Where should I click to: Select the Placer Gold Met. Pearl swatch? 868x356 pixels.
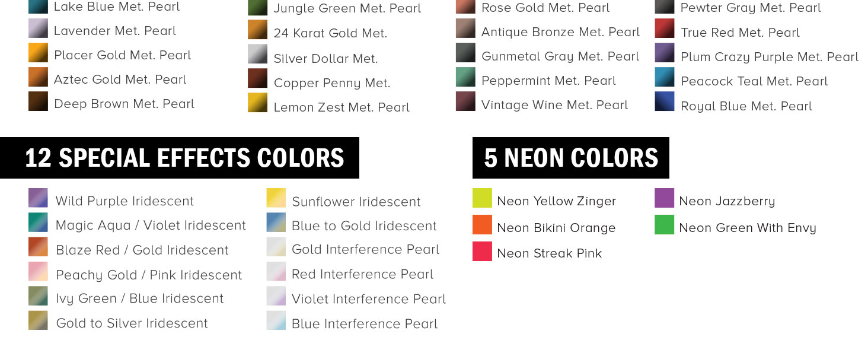(x=38, y=53)
